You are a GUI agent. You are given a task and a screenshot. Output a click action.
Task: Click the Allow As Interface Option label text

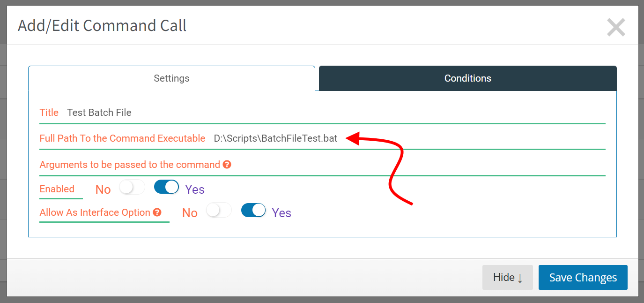tap(95, 212)
